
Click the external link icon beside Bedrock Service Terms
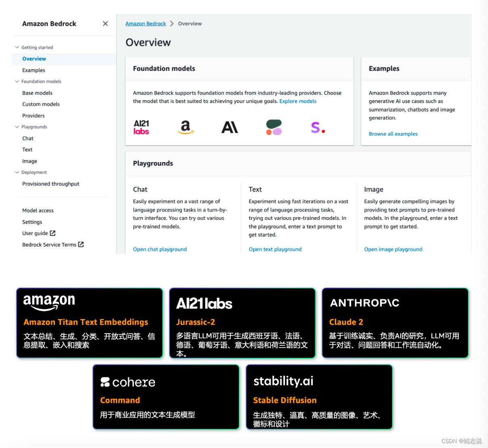(81, 244)
